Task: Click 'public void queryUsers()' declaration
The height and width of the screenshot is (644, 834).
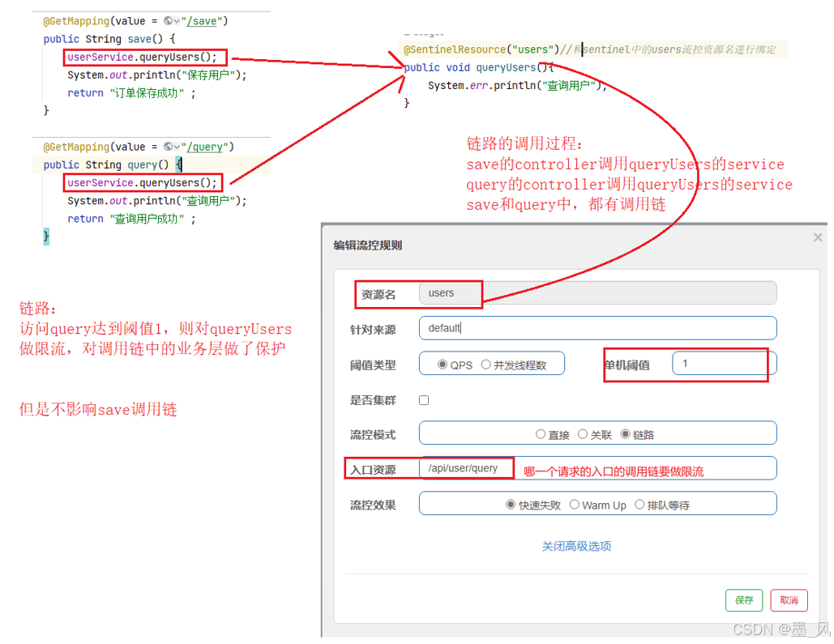Action: (x=479, y=67)
